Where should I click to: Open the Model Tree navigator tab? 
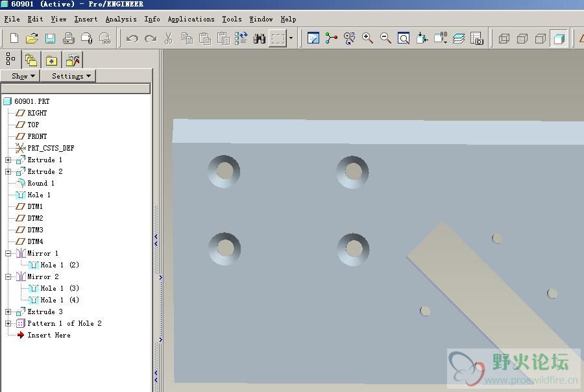tap(11, 59)
